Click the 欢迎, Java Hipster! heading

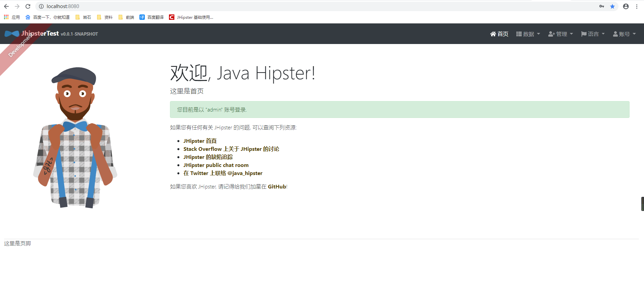click(243, 73)
